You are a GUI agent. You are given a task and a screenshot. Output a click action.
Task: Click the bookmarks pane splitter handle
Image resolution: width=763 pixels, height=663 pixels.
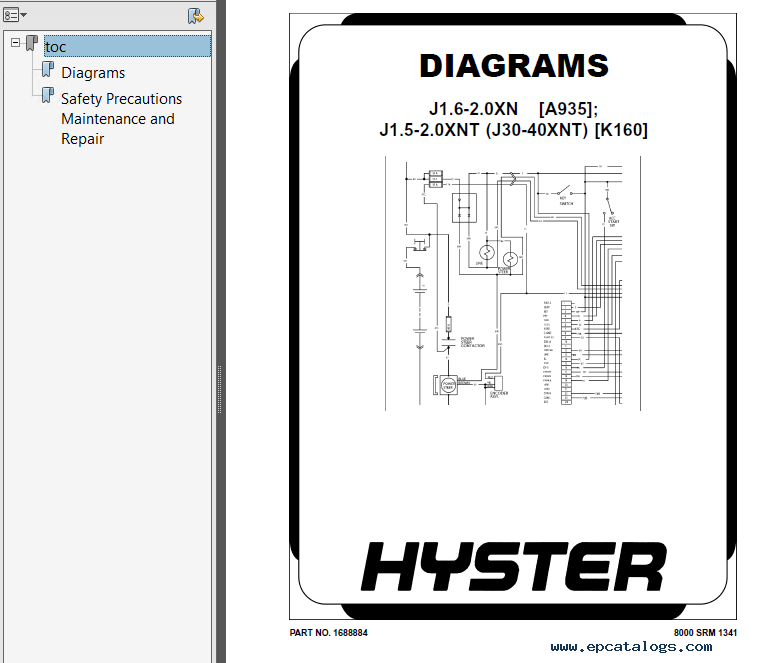[219, 389]
